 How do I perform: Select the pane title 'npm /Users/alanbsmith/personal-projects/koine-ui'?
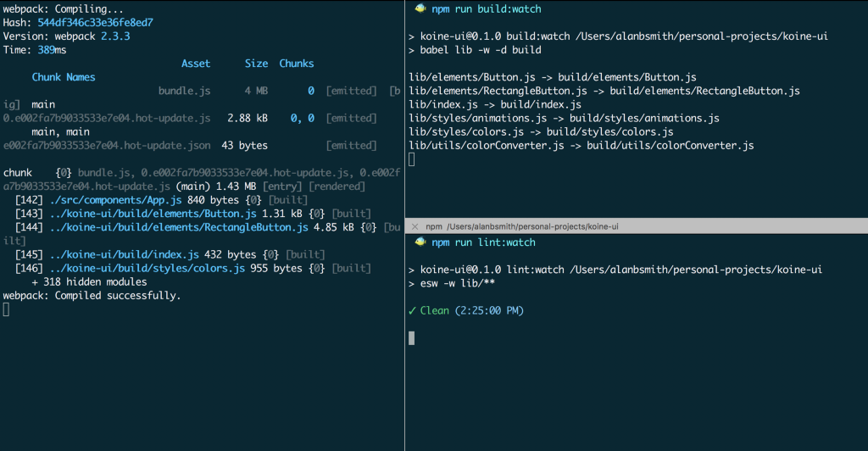[522, 226]
